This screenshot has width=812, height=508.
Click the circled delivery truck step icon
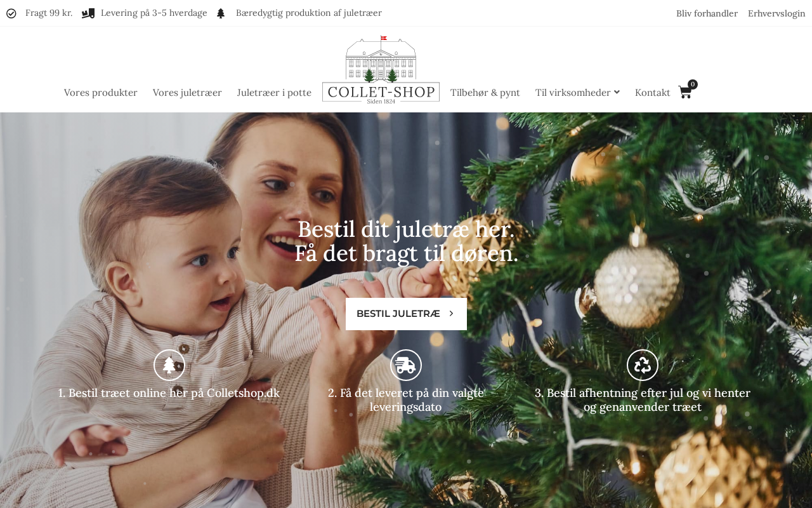point(406,365)
